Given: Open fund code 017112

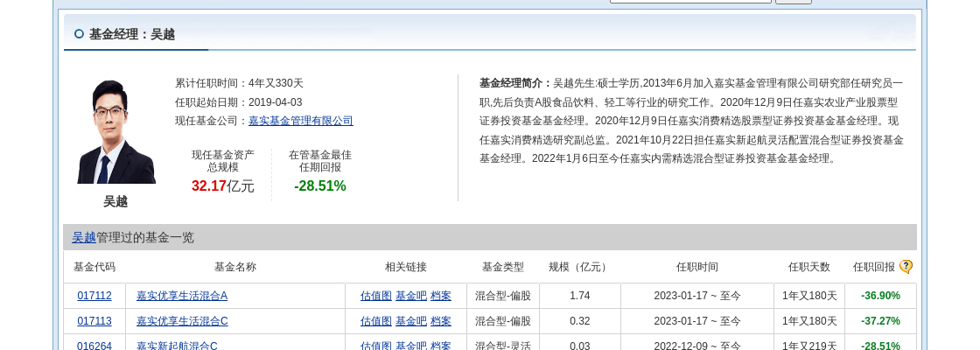Looking at the screenshot, I should click(x=94, y=296).
